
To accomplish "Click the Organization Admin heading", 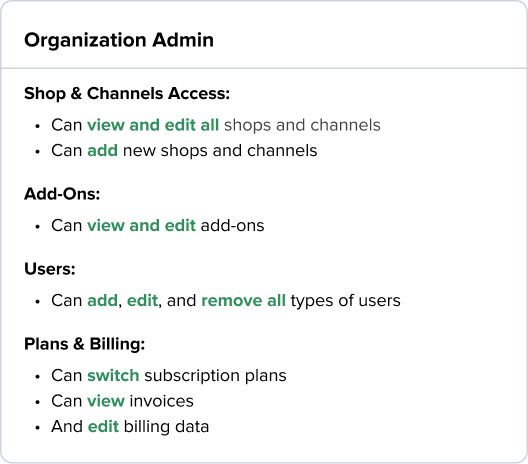I will (x=119, y=40).
